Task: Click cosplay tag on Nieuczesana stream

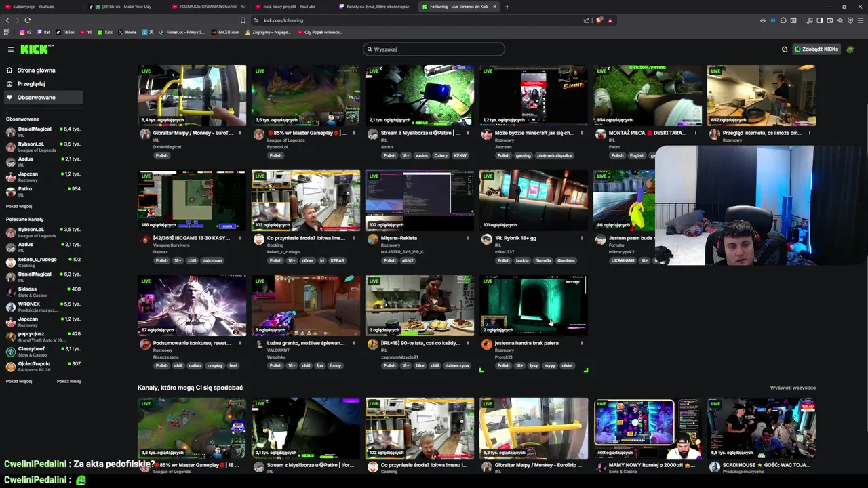Action: (215, 365)
